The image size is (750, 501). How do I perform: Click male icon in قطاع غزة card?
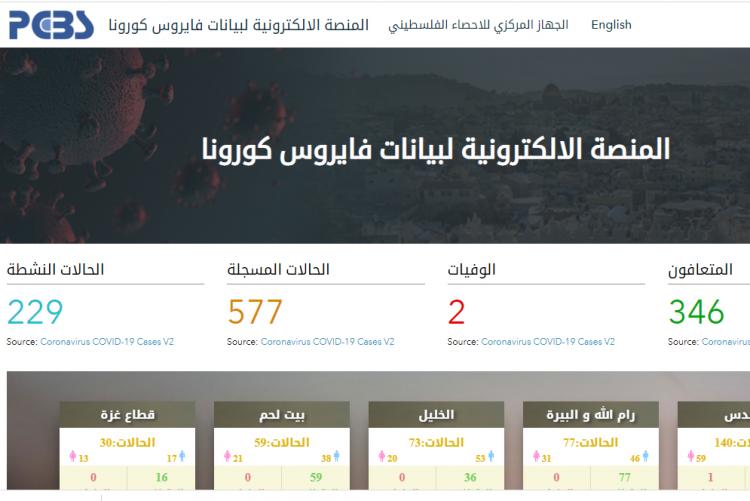pos(182,456)
